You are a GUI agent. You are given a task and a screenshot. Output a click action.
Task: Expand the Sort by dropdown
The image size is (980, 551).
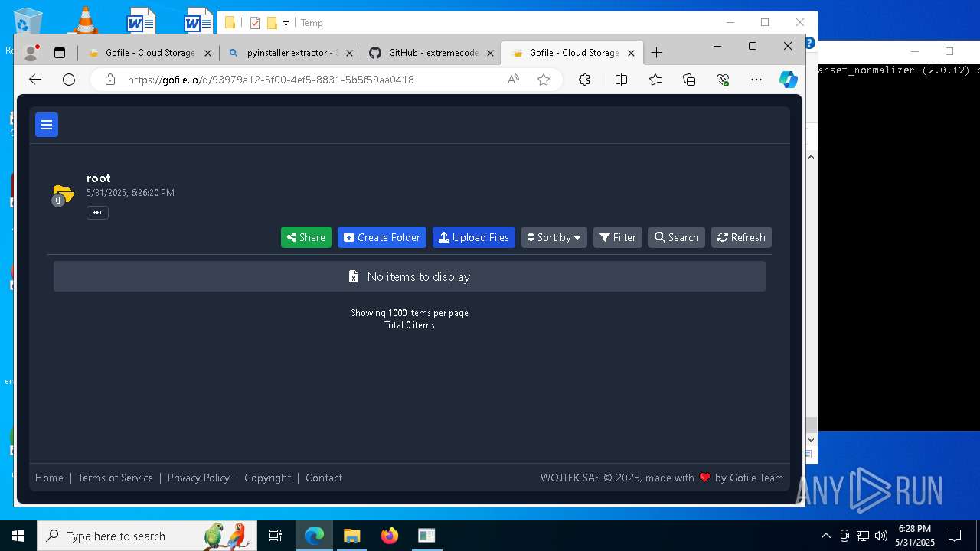[x=554, y=237]
